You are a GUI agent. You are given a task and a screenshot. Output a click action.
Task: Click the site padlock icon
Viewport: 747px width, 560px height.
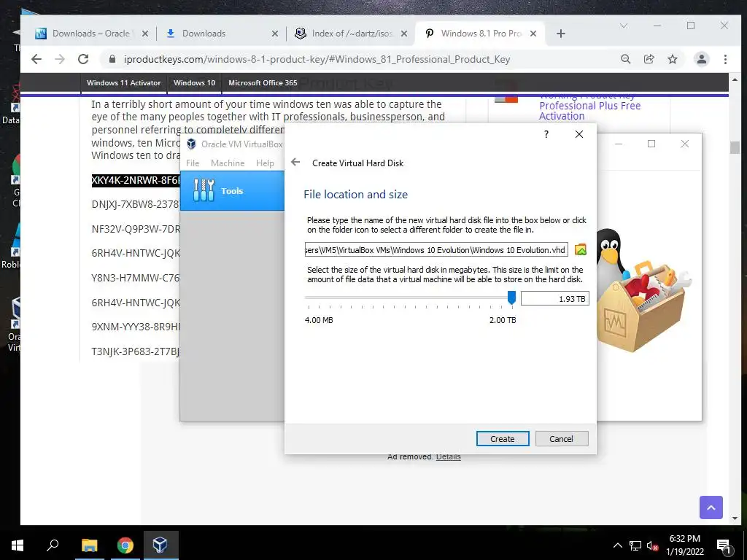click(x=112, y=59)
